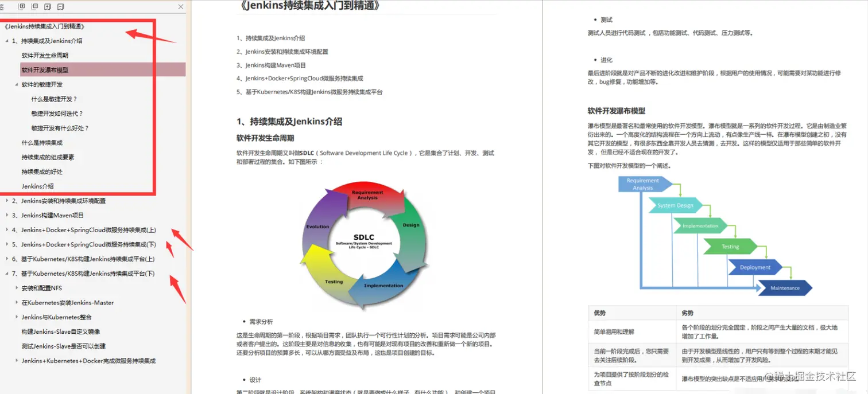Open bookmark 持续集成的好处

(x=42, y=171)
